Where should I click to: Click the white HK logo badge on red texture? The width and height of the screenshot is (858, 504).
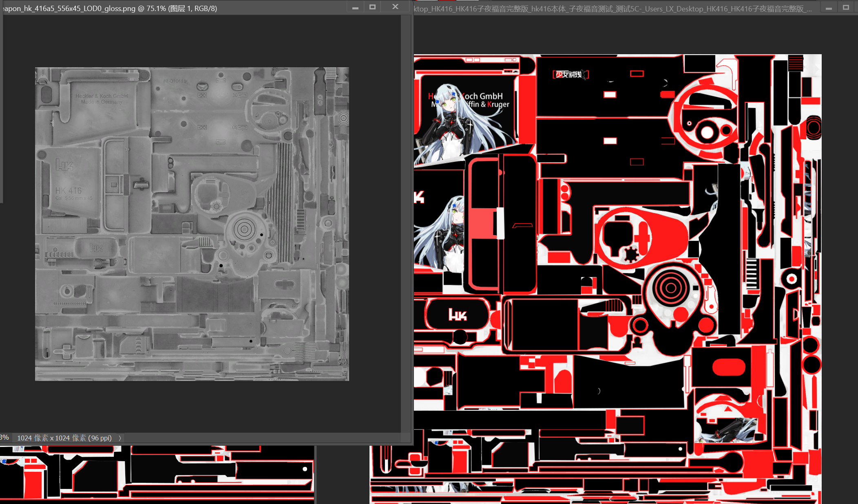[x=457, y=315]
